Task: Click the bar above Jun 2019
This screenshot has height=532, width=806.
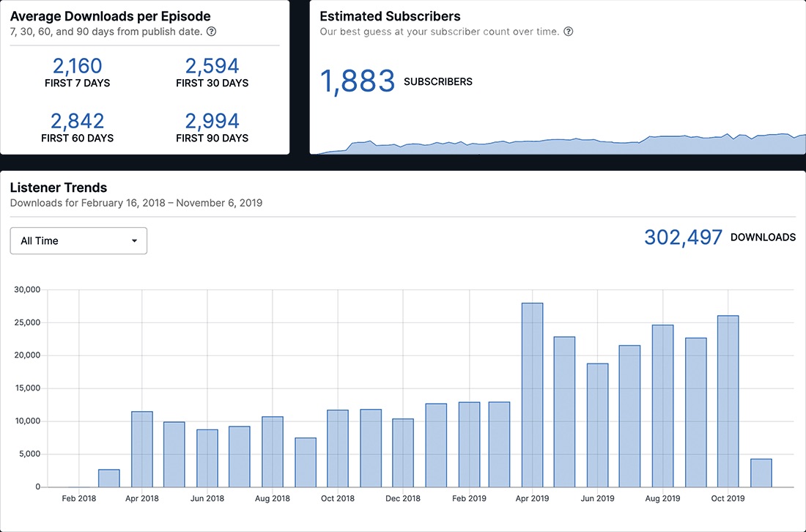Action: [x=597, y=425]
